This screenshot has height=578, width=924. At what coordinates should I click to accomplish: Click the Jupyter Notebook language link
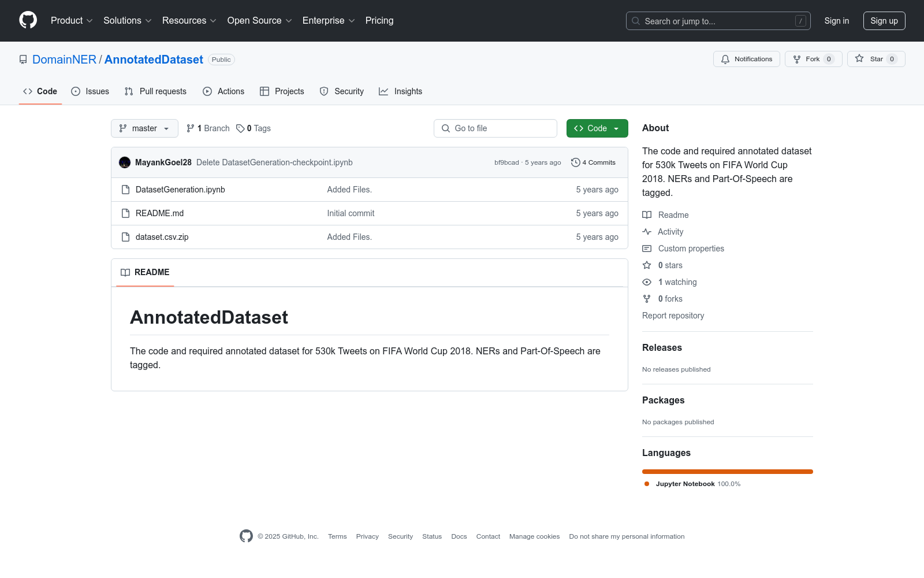point(692,484)
